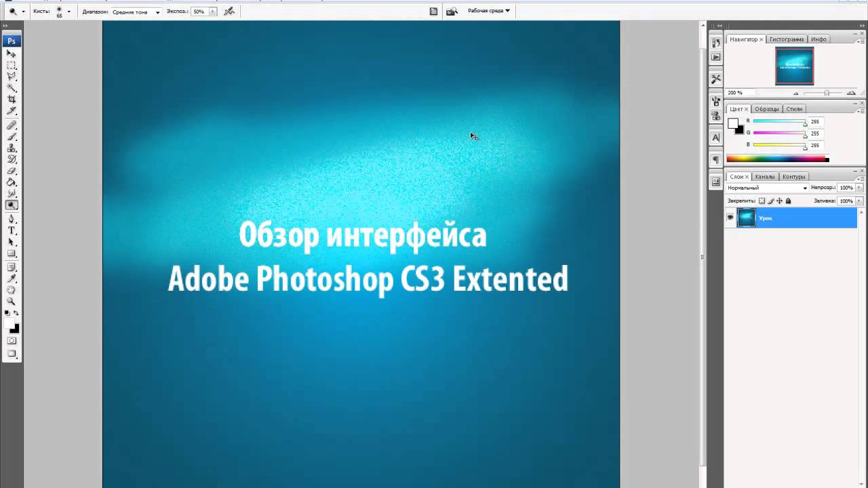This screenshot has height=488, width=868.
Task: Select the Zoom tool
Action: [x=12, y=302]
